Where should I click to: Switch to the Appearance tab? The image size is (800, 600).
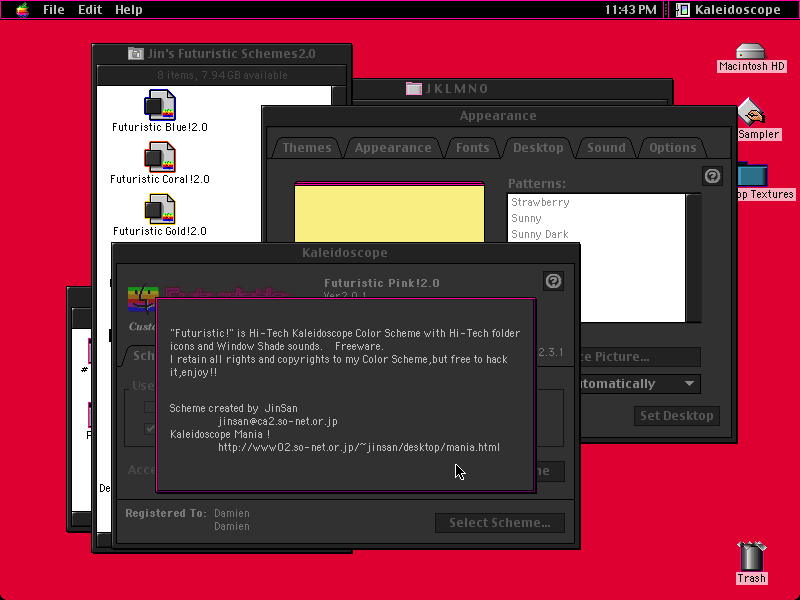click(393, 147)
